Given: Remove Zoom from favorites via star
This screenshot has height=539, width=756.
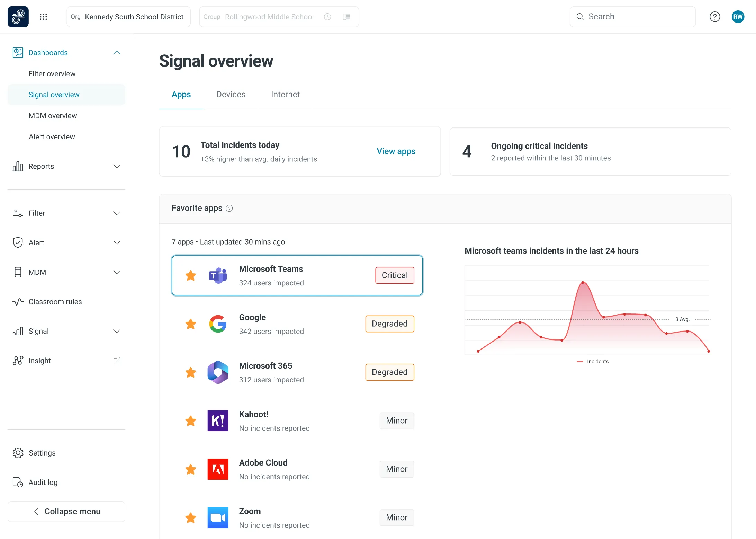Looking at the screenshot, I should click(x=191, y=518).
